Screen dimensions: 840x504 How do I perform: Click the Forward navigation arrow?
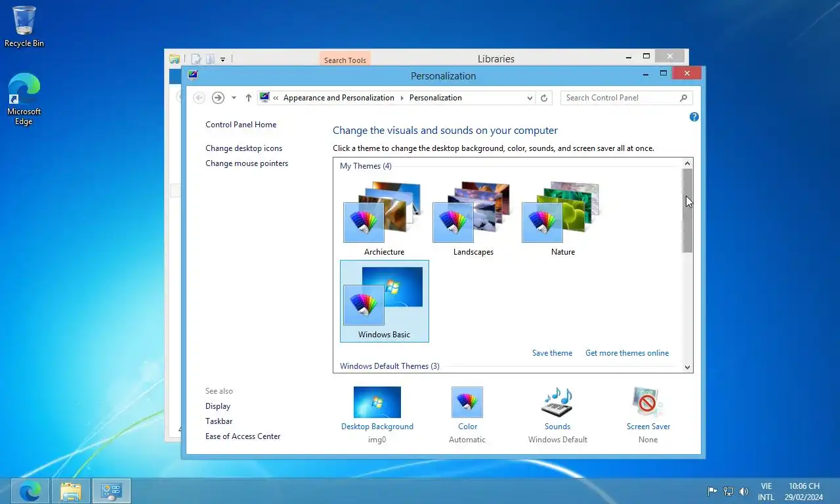click(x=218, y=98)
